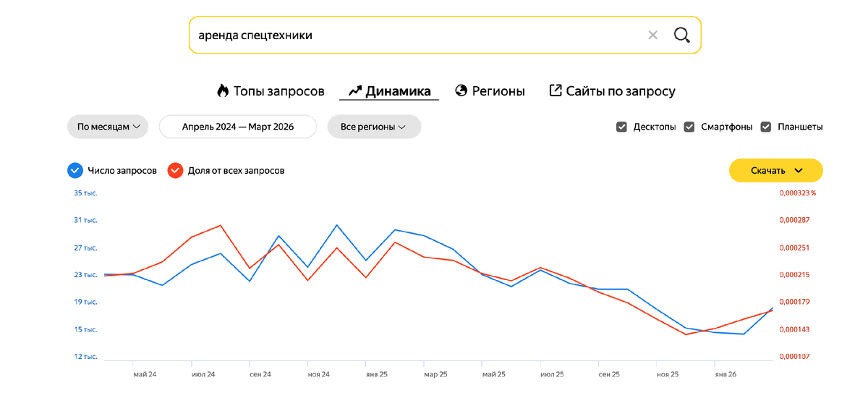Toggle the Десктопы checkbox

pos(621,127)
